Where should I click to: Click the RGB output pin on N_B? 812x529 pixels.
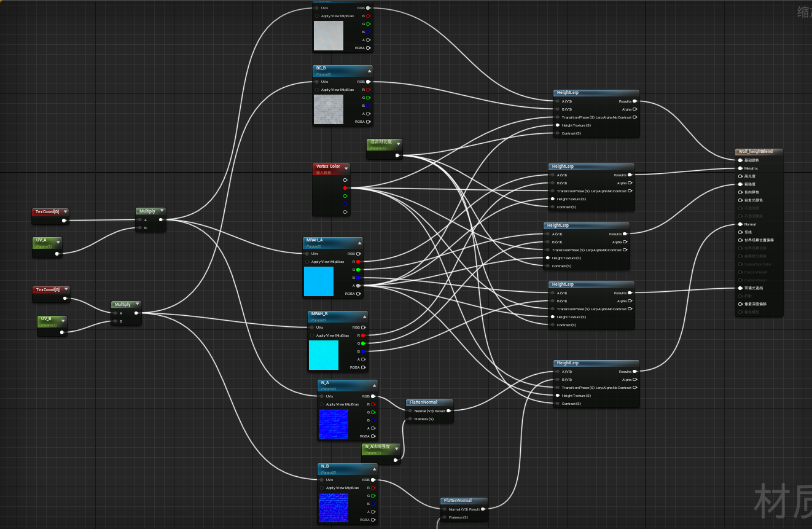click(373, 480)
